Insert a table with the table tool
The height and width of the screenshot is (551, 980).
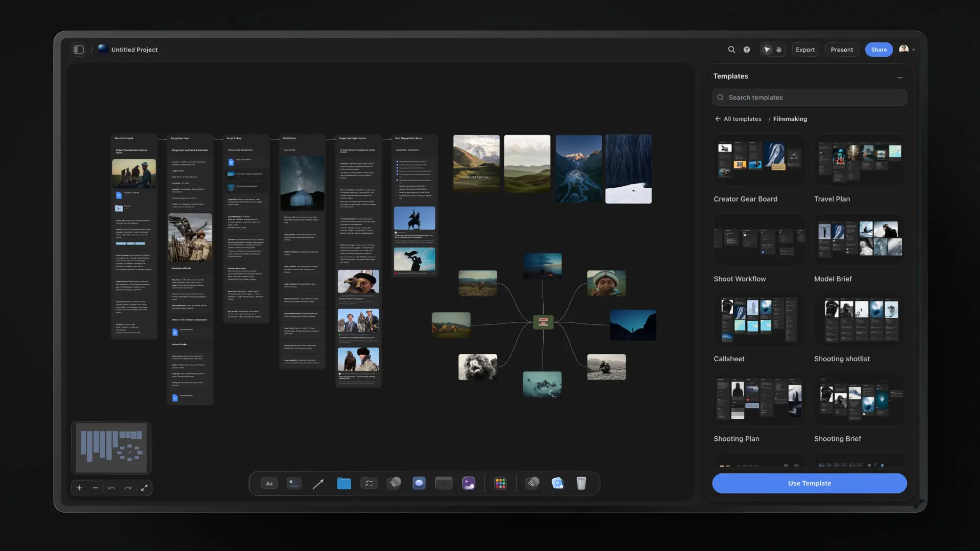click(x=444, y=483)
